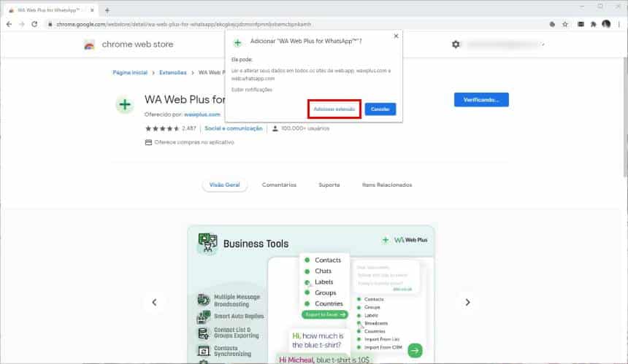
Task: Close the WA Web Plus browser tab
Action: tap(92, 10)
